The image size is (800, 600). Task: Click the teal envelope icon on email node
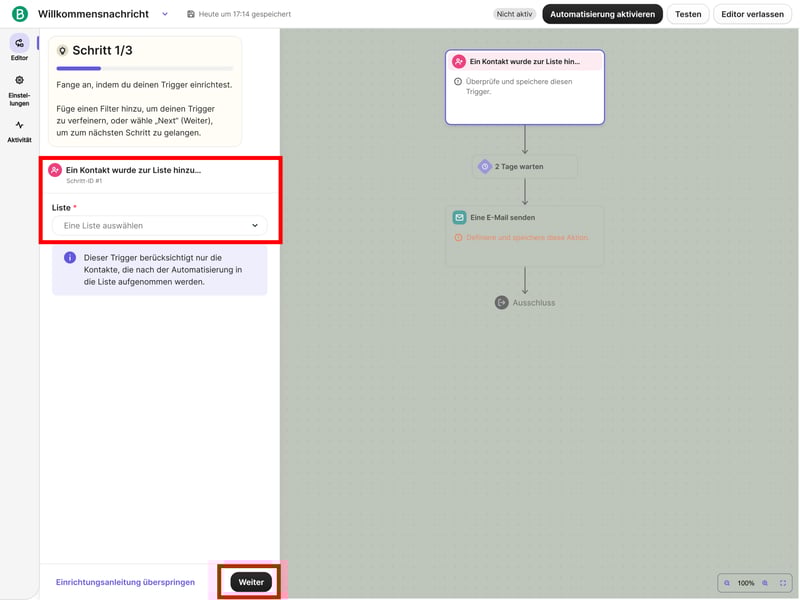(x=459, y=217)
